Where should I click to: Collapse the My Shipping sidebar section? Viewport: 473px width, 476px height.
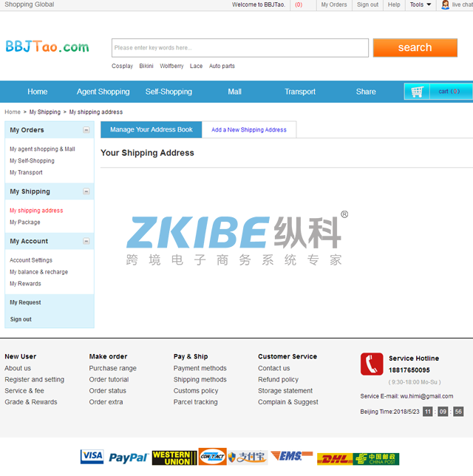coord(86,191)
